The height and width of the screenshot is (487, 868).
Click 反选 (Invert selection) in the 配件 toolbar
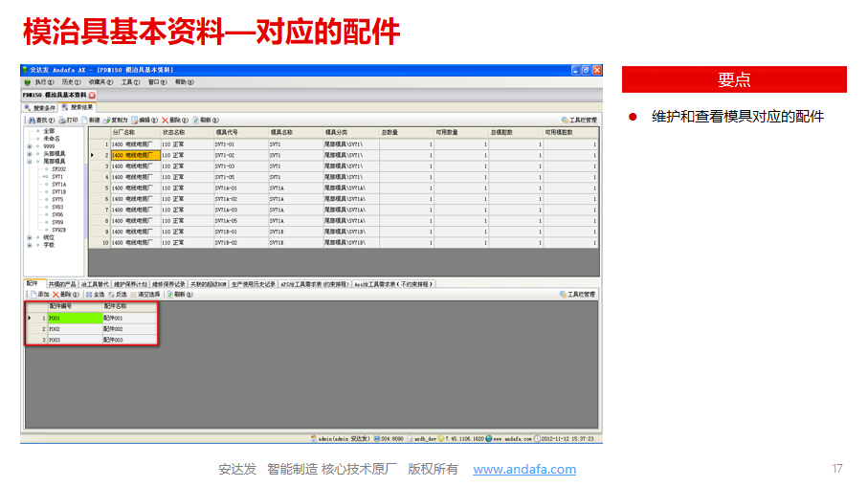[117, 295]
